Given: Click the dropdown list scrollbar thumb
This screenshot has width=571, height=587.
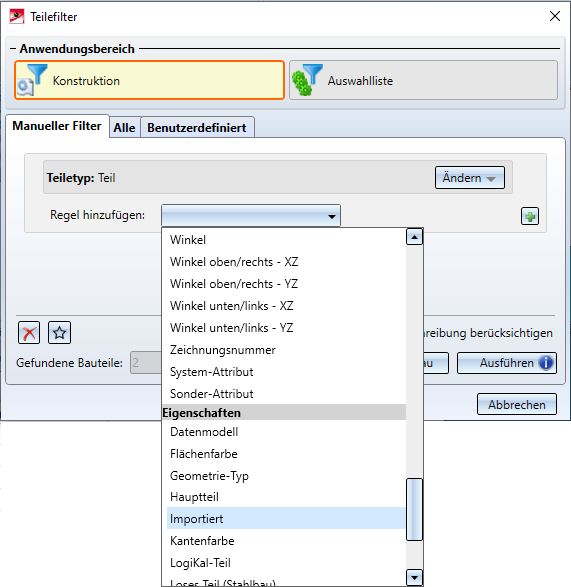Looking at the screenshot, I should (x=414, y=510).
